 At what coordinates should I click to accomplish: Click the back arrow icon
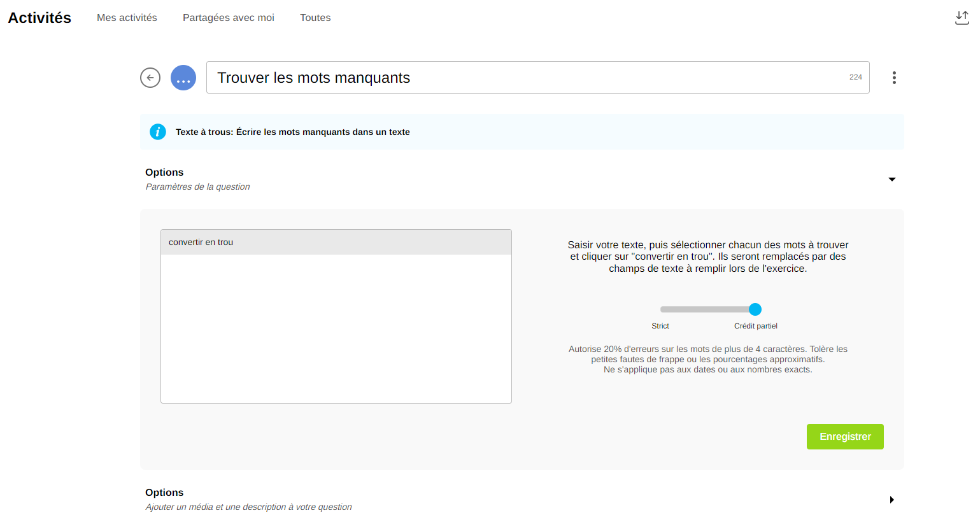point(150,78)
